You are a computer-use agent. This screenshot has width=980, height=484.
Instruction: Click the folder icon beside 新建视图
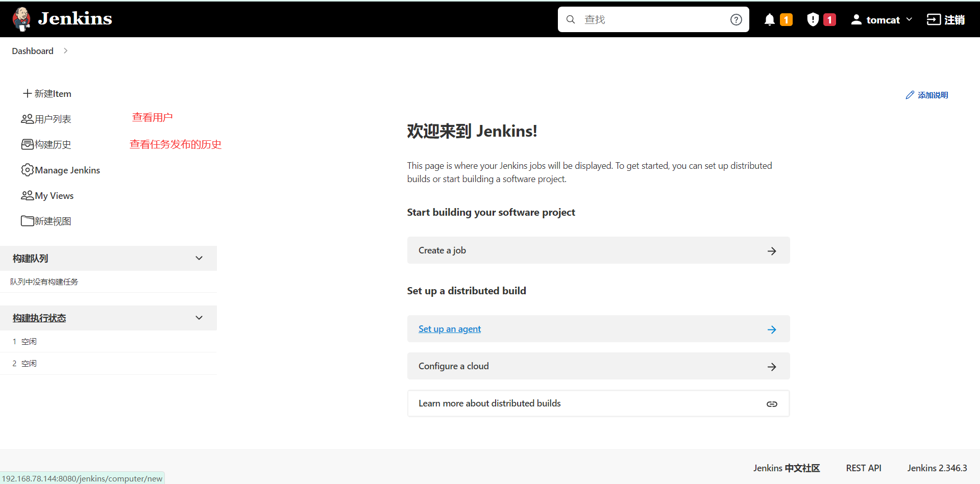(27, 221)
